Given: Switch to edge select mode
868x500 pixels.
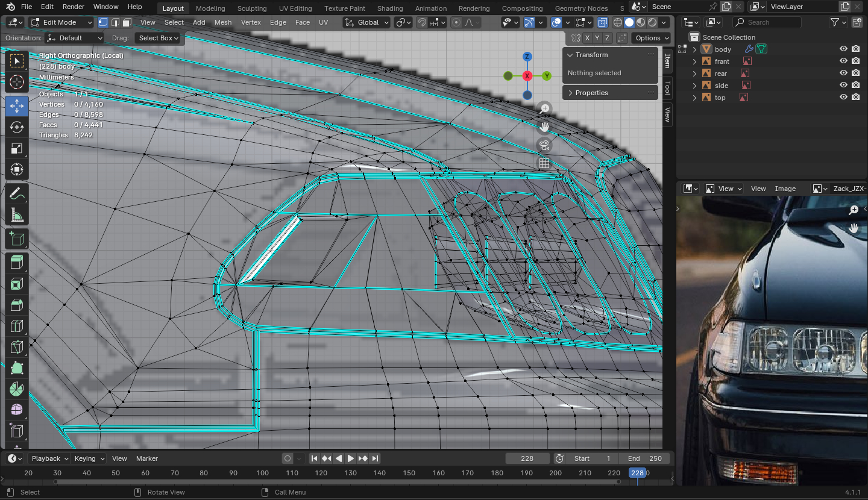Looking at the screenshot, I should [115, 22].
